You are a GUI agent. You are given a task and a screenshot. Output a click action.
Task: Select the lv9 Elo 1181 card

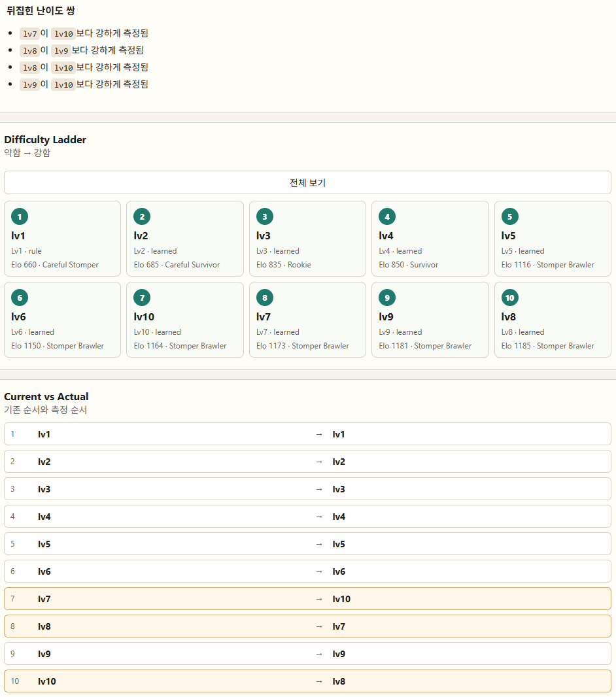[x=430, y=320]
